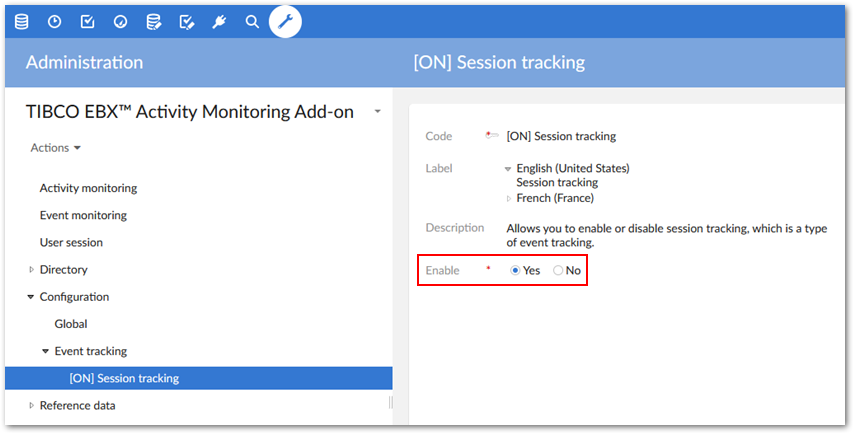Viewport: 854px width, 434px height.
Task: Open the gauge monitoring icon
Action: [x=120, y=22]
